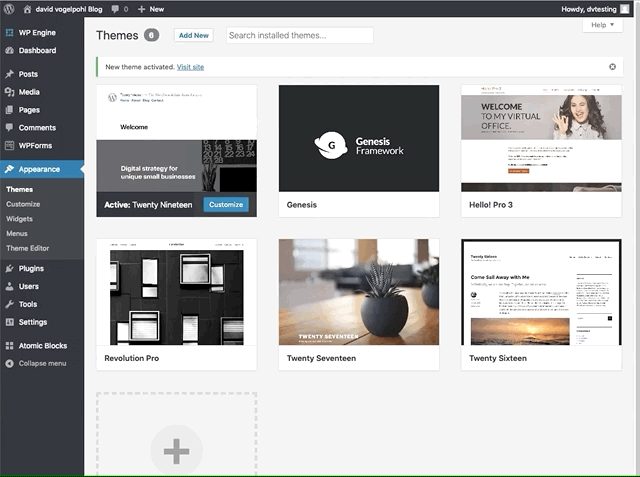Select the Hello! Pro 3 theme thumbnail
Screen dimensions: 640x477
(541, 138)
